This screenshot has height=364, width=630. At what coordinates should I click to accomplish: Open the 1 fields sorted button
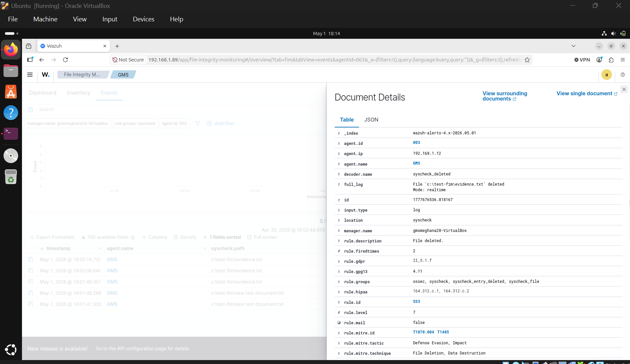pyautogui.click(x=222, y=237)
